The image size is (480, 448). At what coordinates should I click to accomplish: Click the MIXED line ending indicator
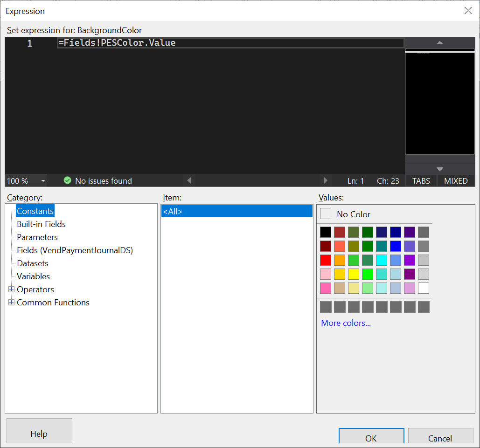pyautogui.click(x=456, y=181)
